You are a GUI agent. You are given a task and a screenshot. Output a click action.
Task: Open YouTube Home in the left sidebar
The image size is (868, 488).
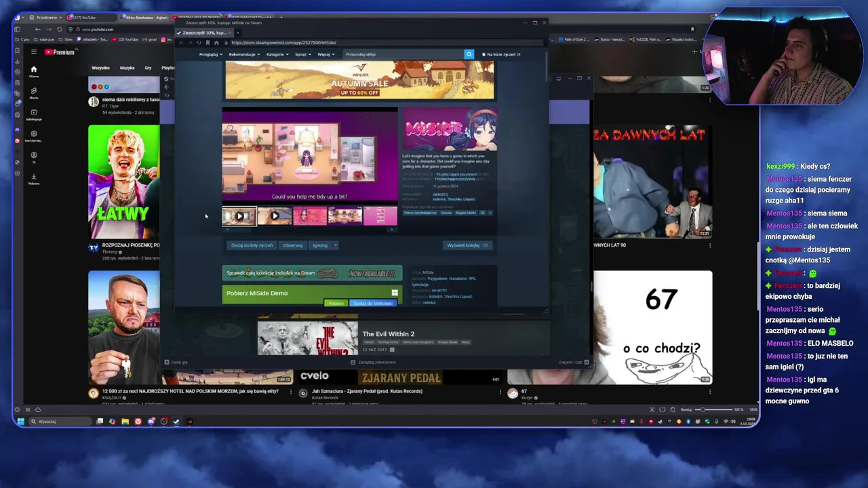33,71
